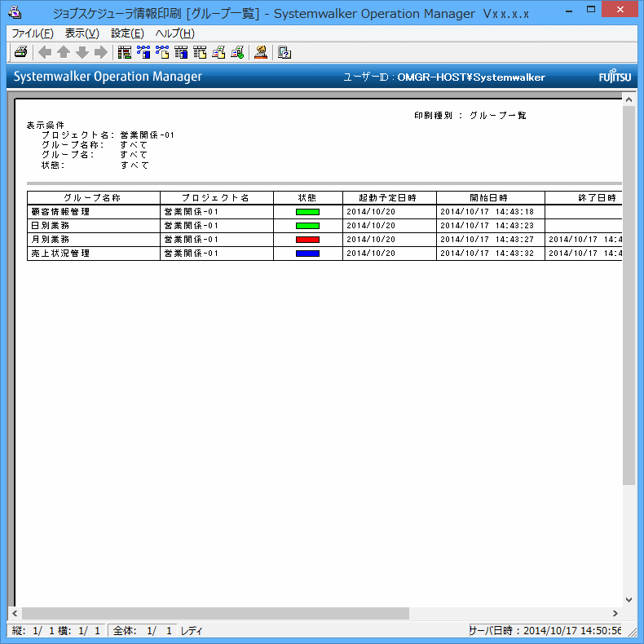
Task: Minimize the Systemwalker window
Action: point(569,11)
